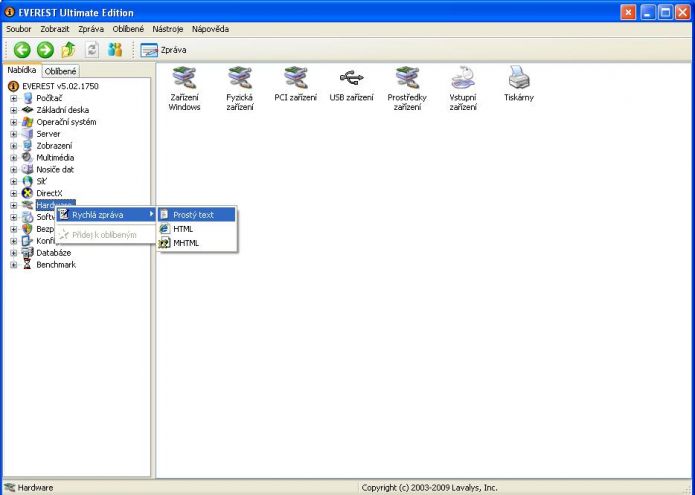695x495 pixels.
Task: Click the users toolbar icon
Action: click(115, 50)
